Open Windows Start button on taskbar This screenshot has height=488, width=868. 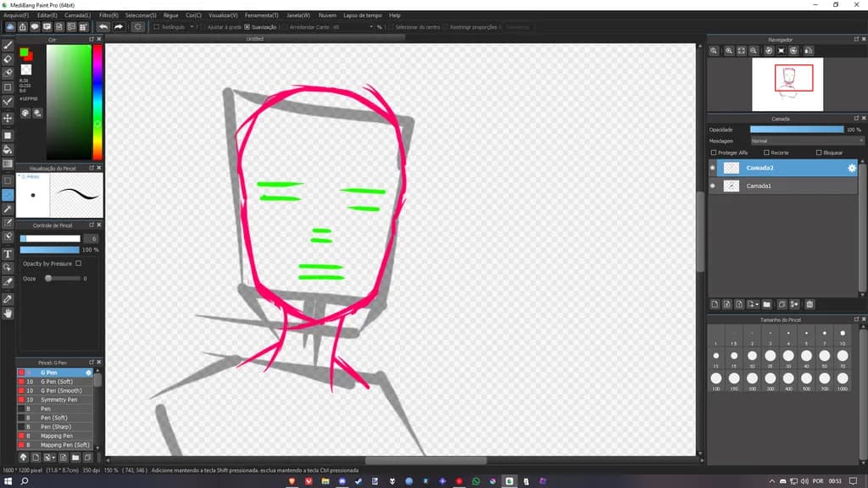click(x=8, y=481)
